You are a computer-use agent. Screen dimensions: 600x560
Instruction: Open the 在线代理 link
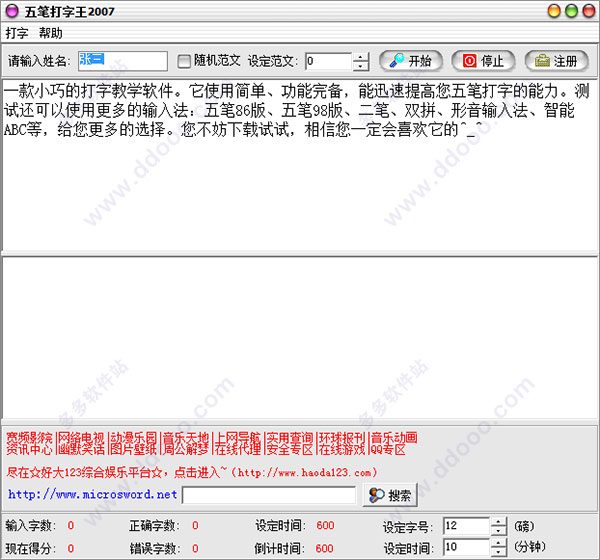pyautogui.click(x=238, y=449)
